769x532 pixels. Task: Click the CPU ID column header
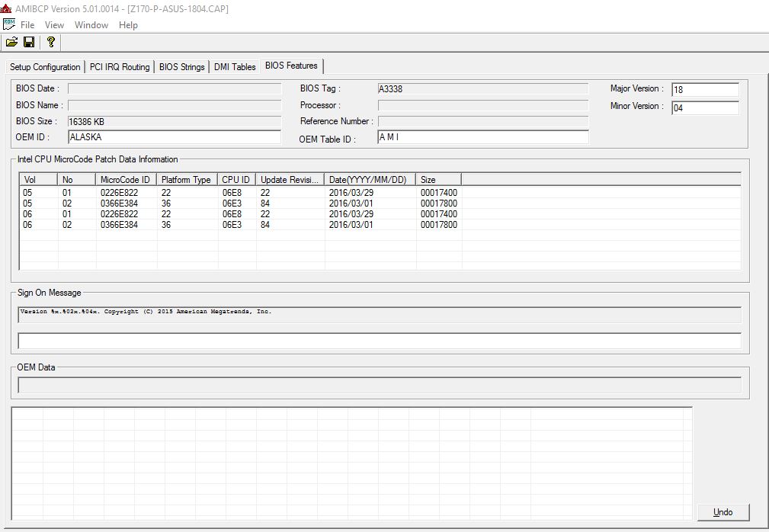click(x=236, y=179)
